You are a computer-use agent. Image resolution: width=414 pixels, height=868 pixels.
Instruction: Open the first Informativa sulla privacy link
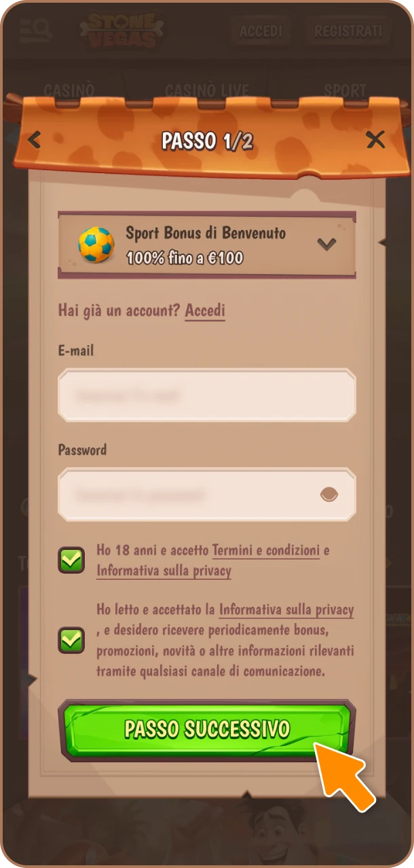[164, 570]
